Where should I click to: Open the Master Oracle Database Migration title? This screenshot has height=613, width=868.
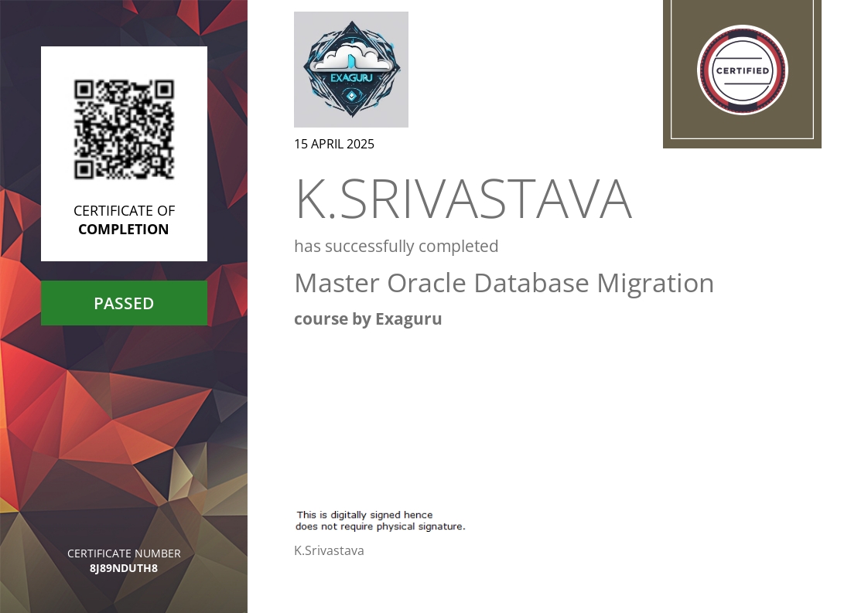pos(504,283)
